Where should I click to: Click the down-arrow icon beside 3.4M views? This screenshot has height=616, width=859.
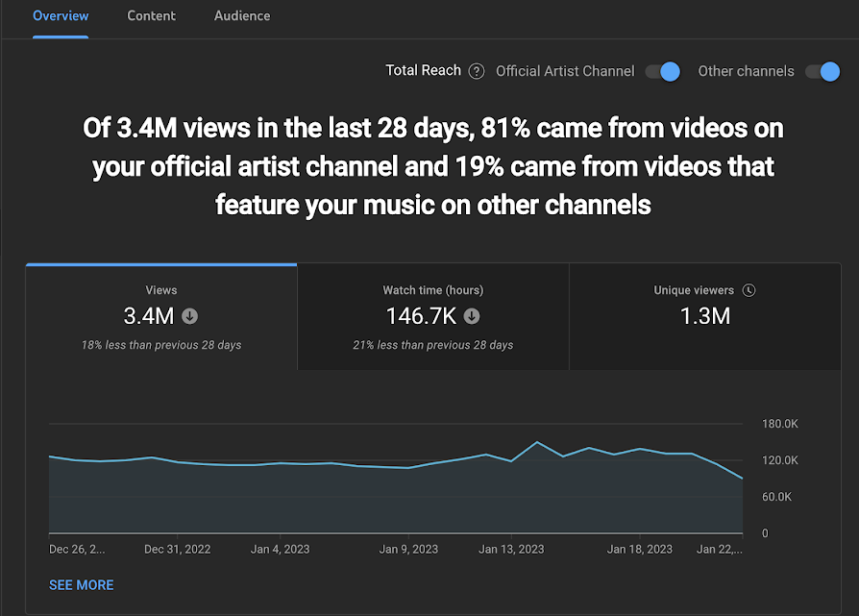click(x=189, y=316)
